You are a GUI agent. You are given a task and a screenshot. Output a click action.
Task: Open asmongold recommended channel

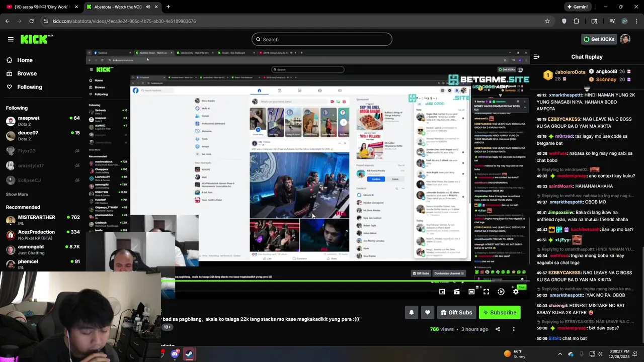click(x=43, y=249)
